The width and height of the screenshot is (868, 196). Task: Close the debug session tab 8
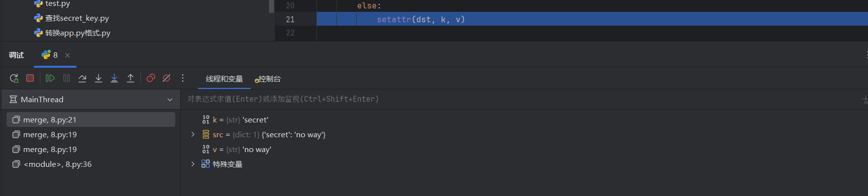click(x=67, y=55)
